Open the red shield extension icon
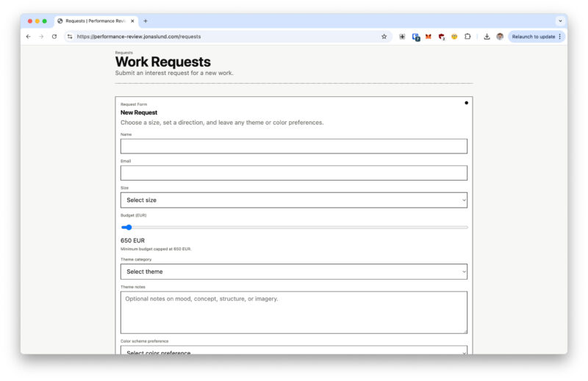Viewport: 588px width, 381px height. [442, 37]
